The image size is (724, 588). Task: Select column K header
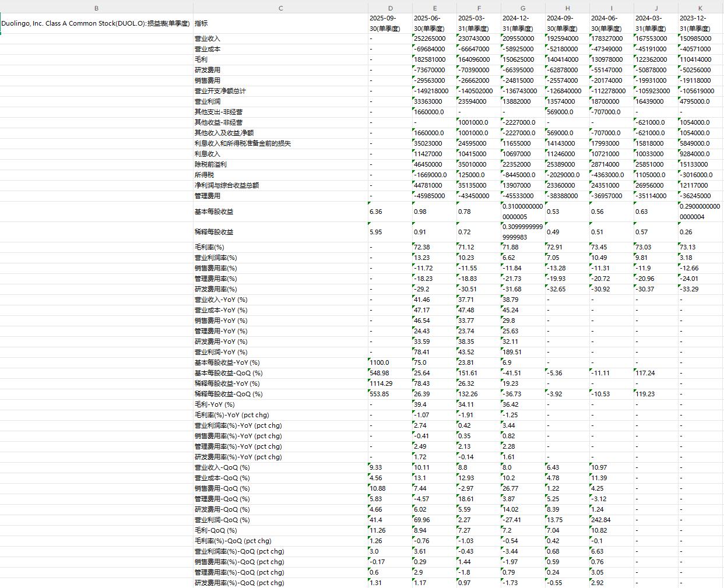point(700,8)
